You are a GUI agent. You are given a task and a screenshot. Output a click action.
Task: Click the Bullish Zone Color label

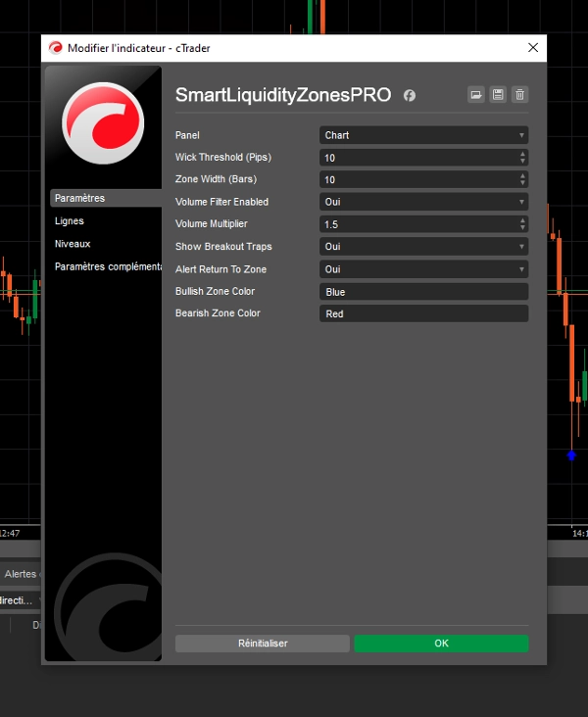click(215, 291)
